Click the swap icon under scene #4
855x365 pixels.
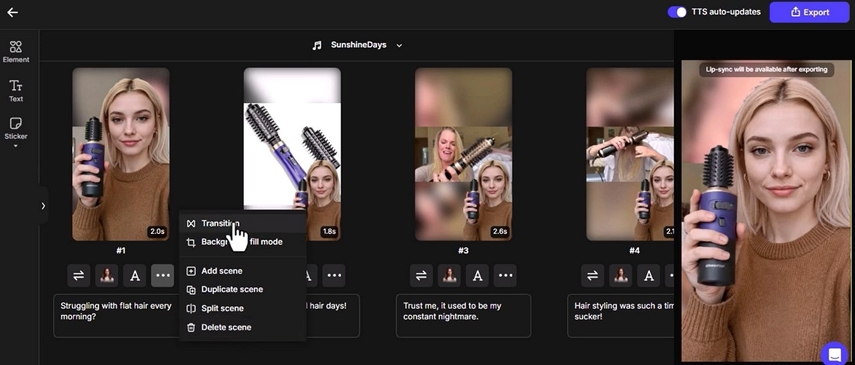click(x=592, y=276)
